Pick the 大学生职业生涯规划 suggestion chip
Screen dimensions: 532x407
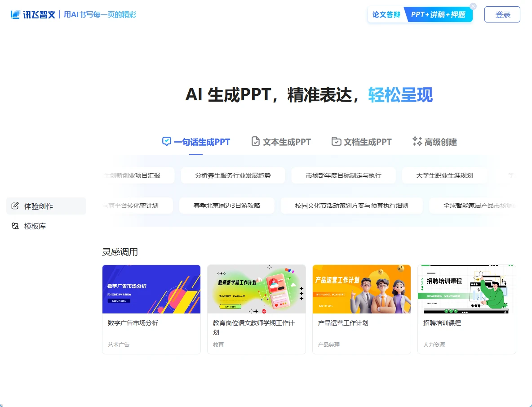[x=444, y=175]
